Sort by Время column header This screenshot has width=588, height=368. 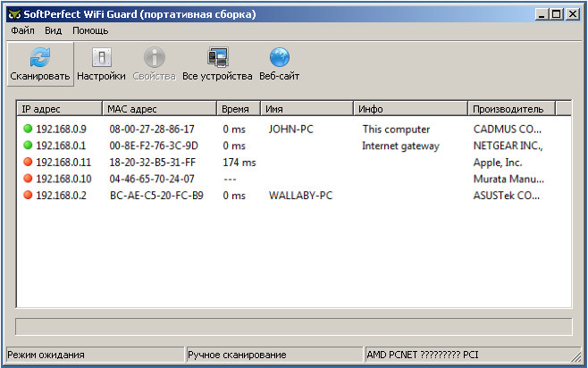coord(239,109)
